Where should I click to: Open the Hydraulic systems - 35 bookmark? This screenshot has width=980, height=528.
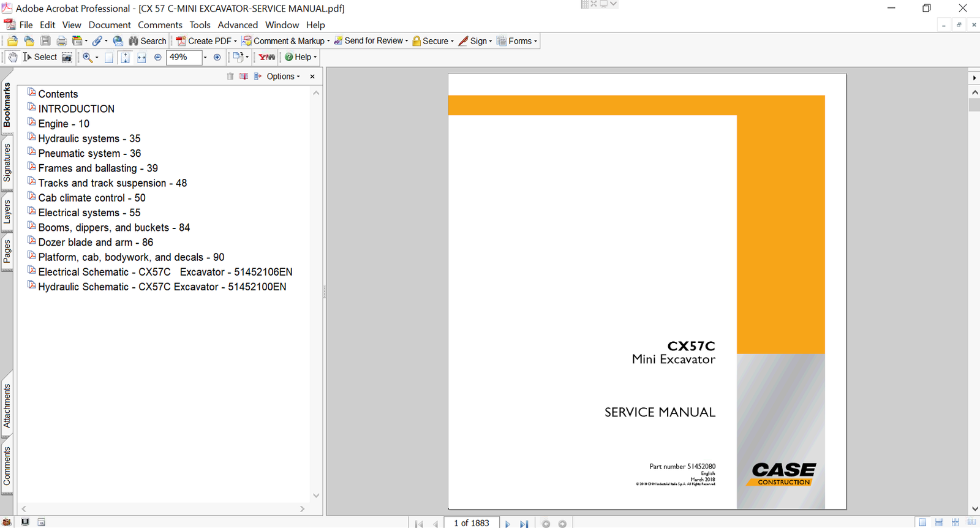(x=89, y=138)
